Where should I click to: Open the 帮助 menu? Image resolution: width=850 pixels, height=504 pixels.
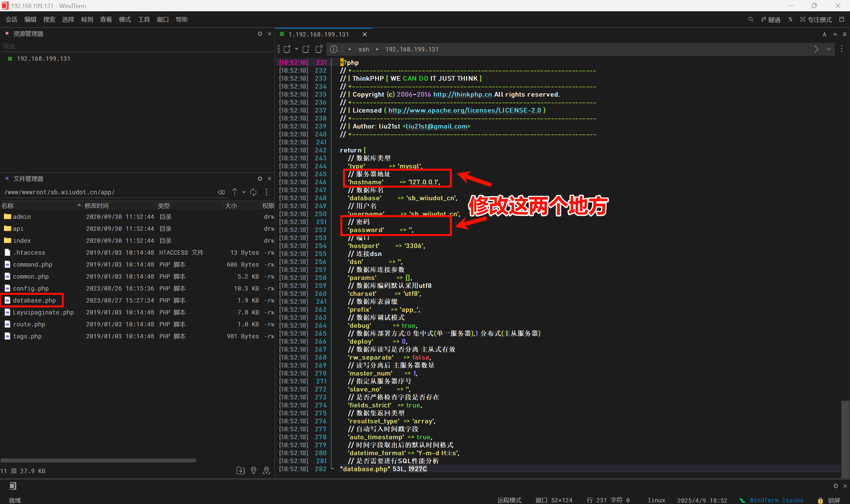pos(182,19)
